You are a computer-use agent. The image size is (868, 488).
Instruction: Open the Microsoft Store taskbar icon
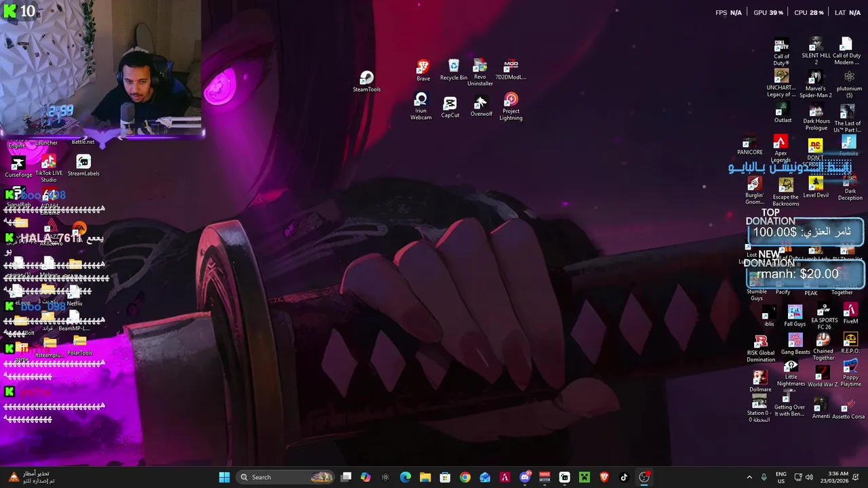445,477
